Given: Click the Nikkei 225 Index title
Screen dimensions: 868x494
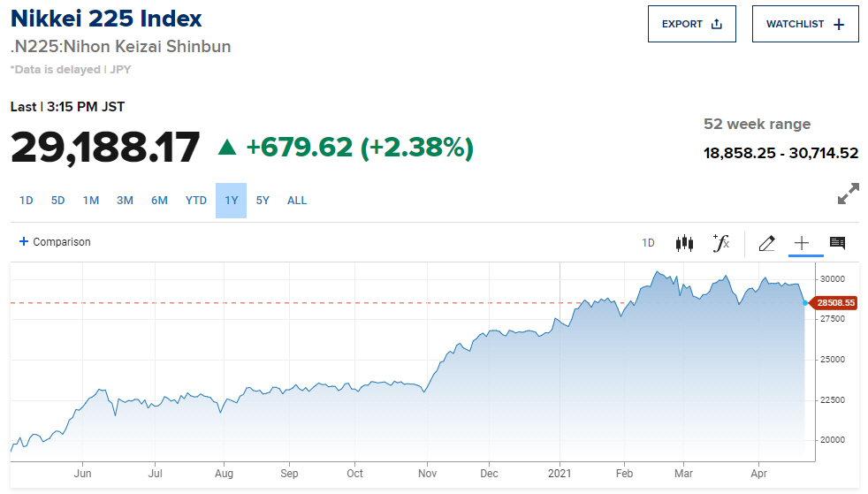Looking at the screenshot, I should point(106,19).
